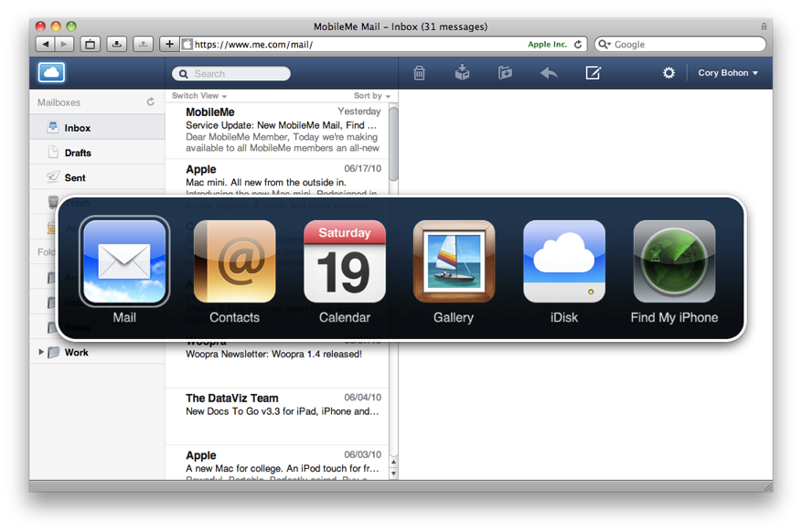Image resolution: width=802 pixels, height=532 pixels.
Task: Refresh mailboxes with the circular arrow
Action: pos(150,101)
